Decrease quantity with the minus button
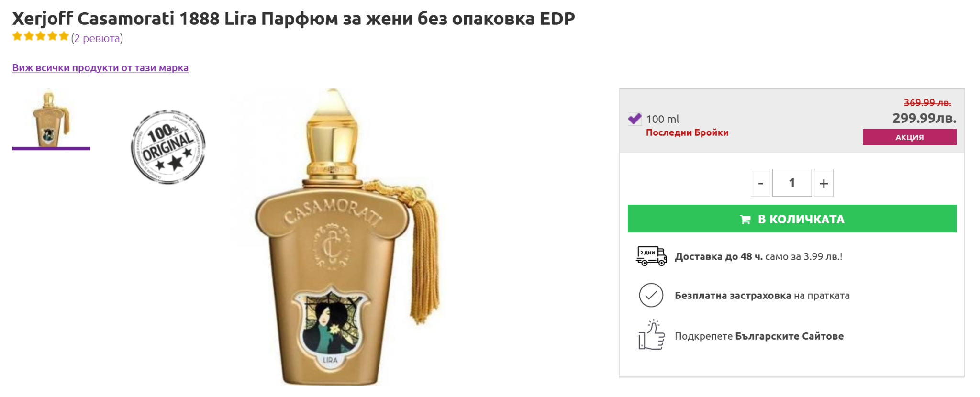This screenshot has height=397, width=980. 760,183
